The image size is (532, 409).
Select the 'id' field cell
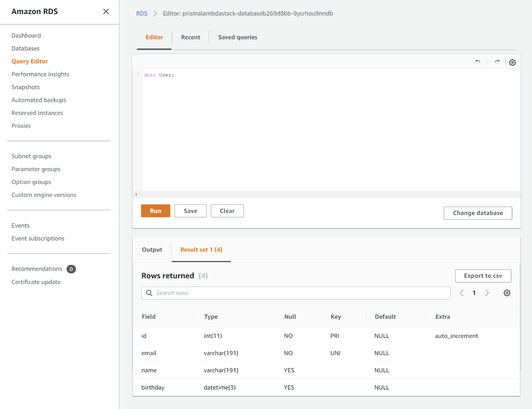coord(144,336)
